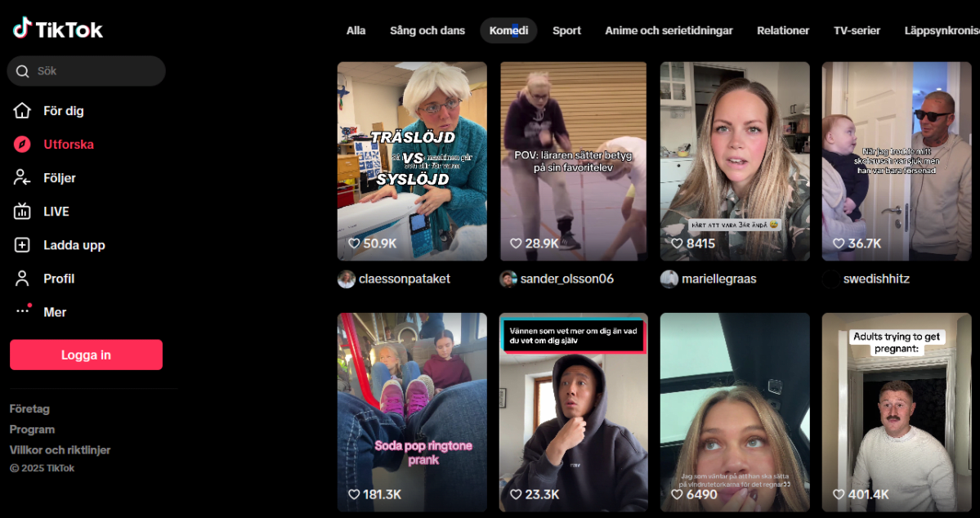Image resolution: width=980 pixels, height=518 pixels.
Task: Open the TRÄSLÖJD vs SYSLÖJD video
Action: (x=411, y=160)
